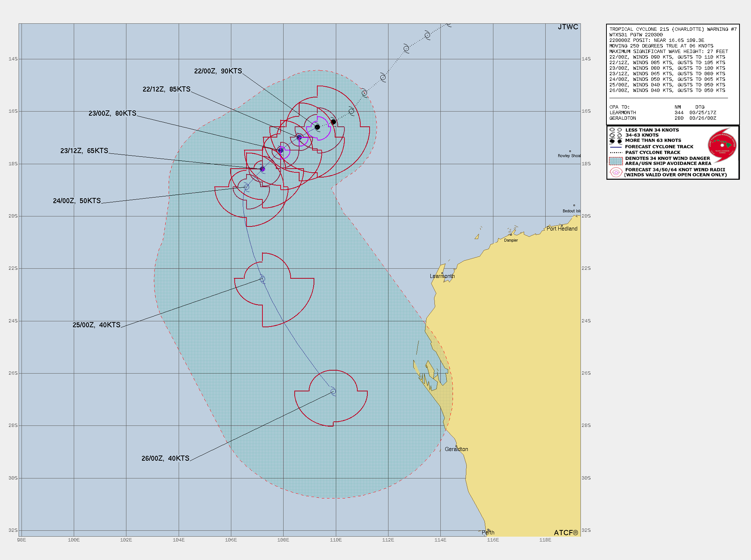Click the JTWC text in map corner

(568, 27)
